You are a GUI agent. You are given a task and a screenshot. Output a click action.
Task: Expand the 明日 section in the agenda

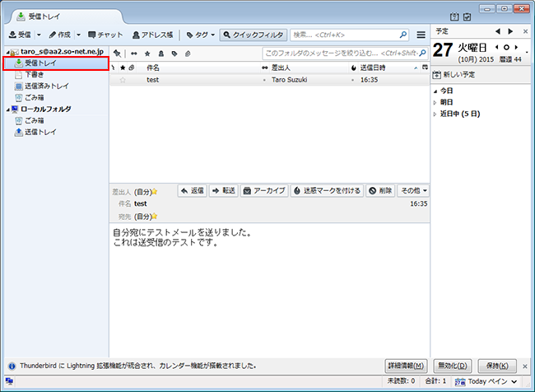[x=435, y=102]
